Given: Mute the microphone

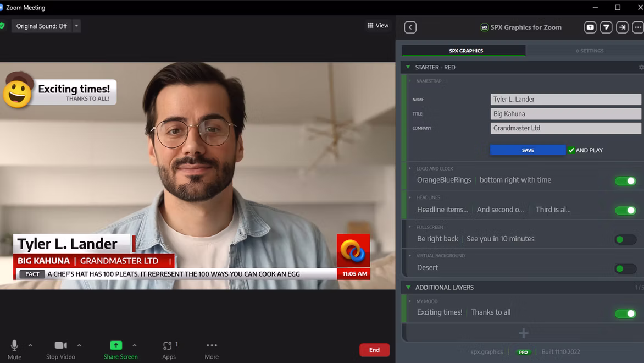Looking at the screenshot, I should pyautogui.click(x=14, y=346).
